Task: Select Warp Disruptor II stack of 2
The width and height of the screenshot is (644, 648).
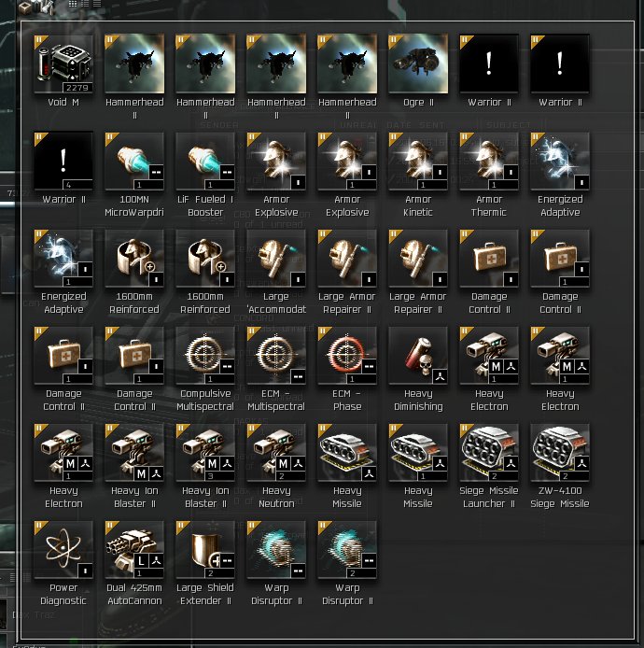Action: click(x=347, y=550)
